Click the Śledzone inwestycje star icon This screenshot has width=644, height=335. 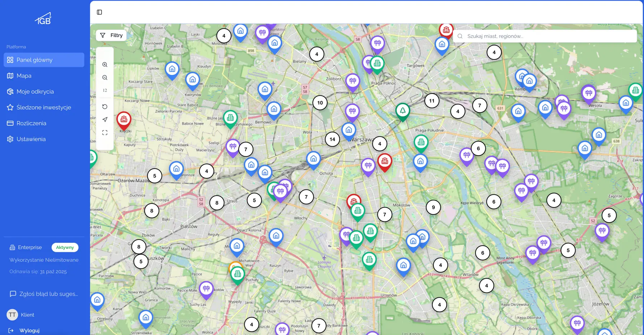[x=11, y=107]
